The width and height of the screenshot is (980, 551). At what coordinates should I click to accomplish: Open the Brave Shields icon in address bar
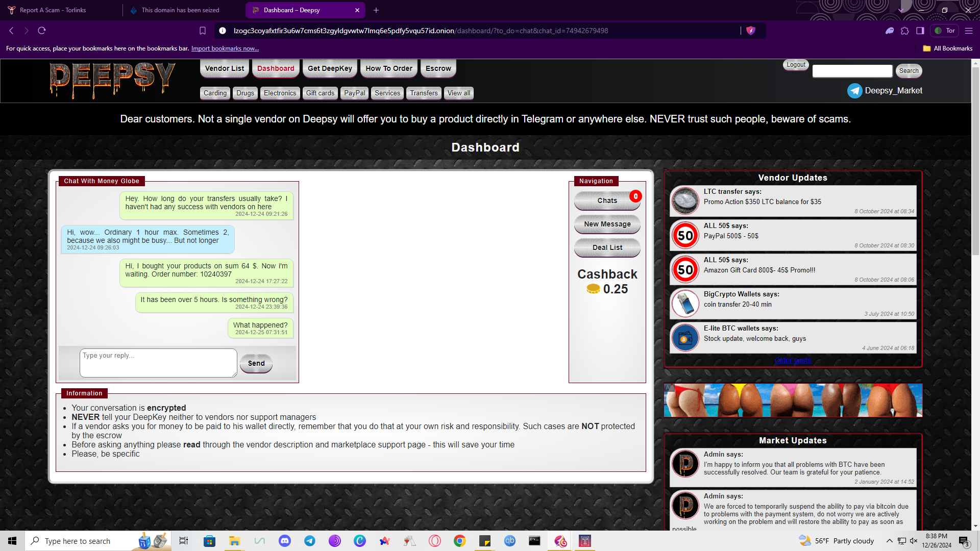tap(750, 31)
